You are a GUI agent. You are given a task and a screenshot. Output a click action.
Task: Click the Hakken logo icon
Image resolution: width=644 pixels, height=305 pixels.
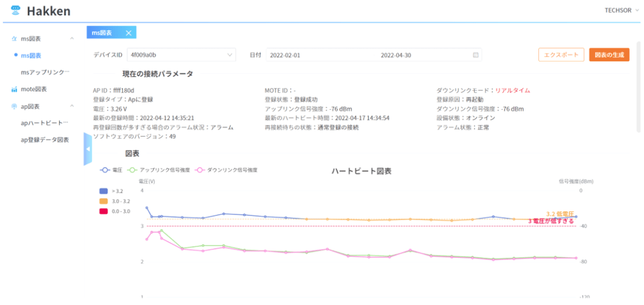pos(16,10)
